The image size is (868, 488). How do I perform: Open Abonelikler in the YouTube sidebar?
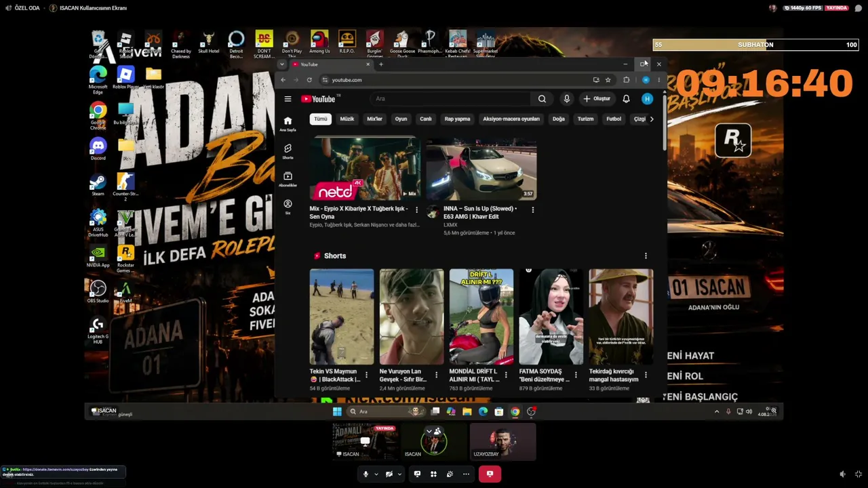288,179
